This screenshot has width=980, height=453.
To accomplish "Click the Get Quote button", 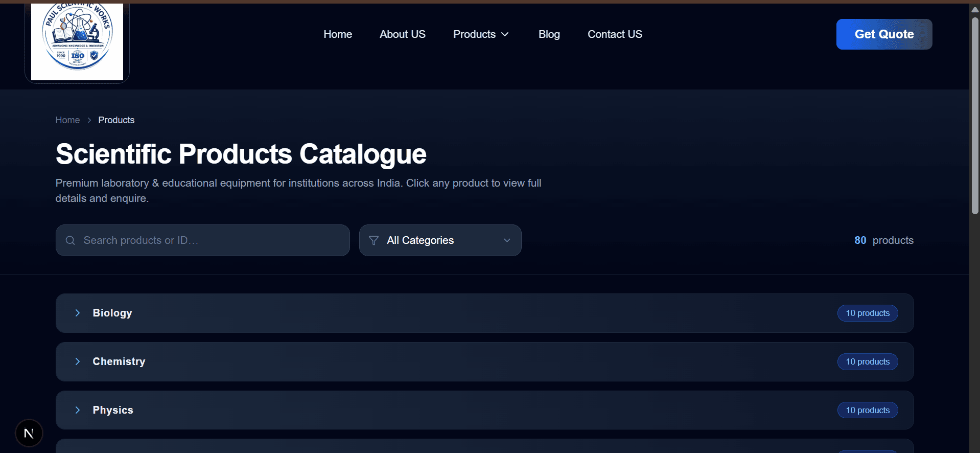I will pyautogui.click(x=884, y=34).
